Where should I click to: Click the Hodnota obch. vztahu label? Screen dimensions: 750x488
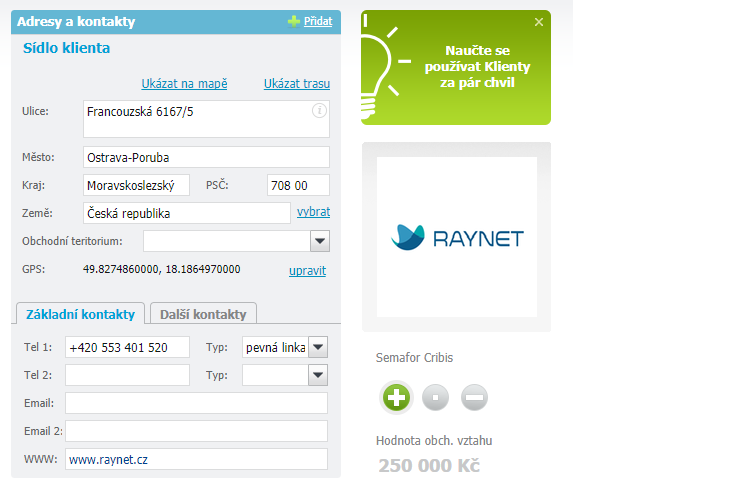point(434,441)
